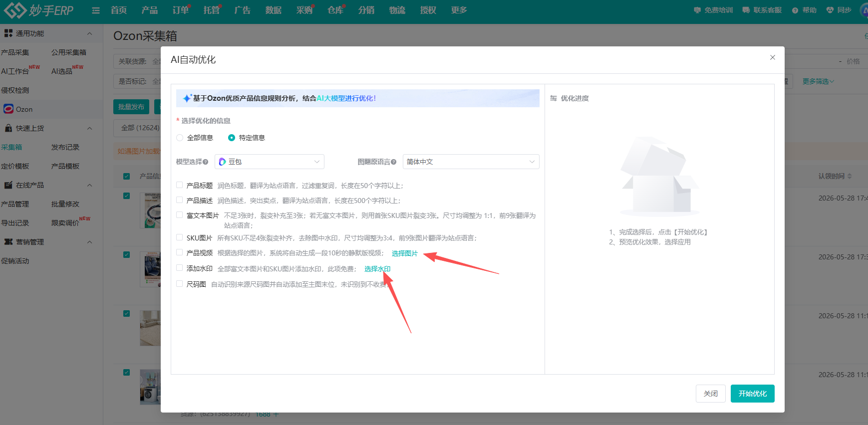
Task: Open 公用采集箱 in sidebar
Action: click(69, 52)
